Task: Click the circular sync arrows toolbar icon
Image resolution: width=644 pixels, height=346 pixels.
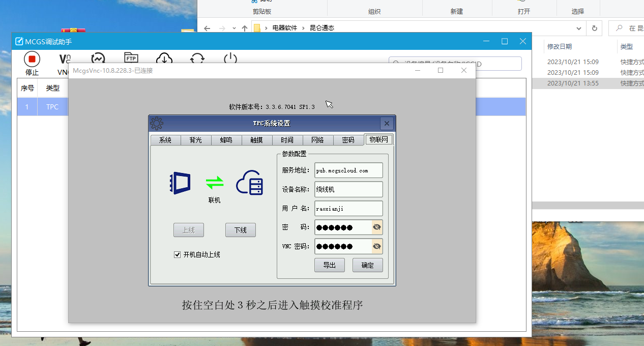Action: [197, 58]
